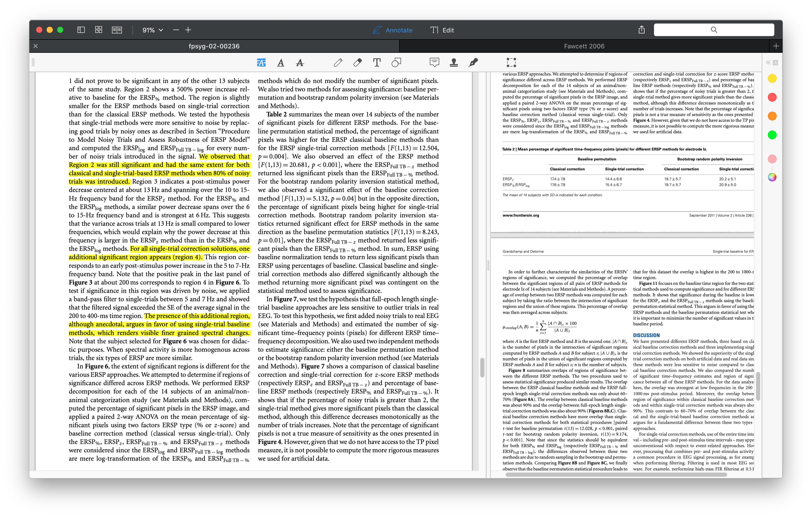Click the right pane horizontal scrollbar
Image resolution: width=812 pixels, height=517 pixels.
click(616, 475)
